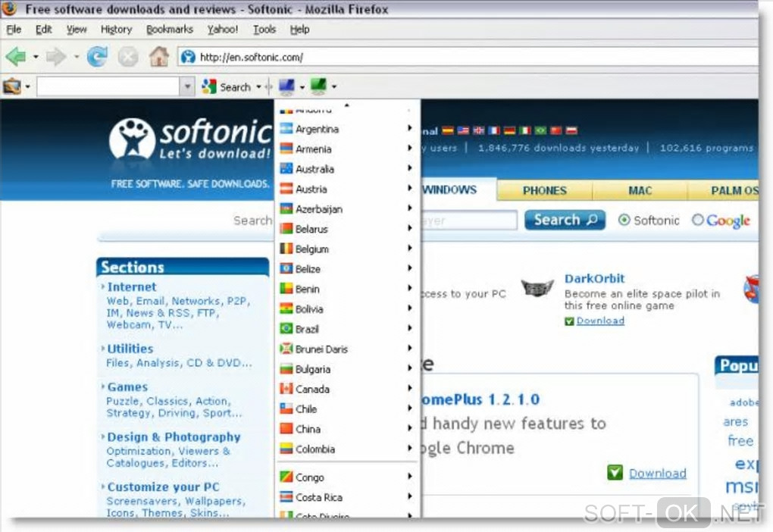
Task: Open the Design & Photography section link
Action: click(x=174, y=437)
